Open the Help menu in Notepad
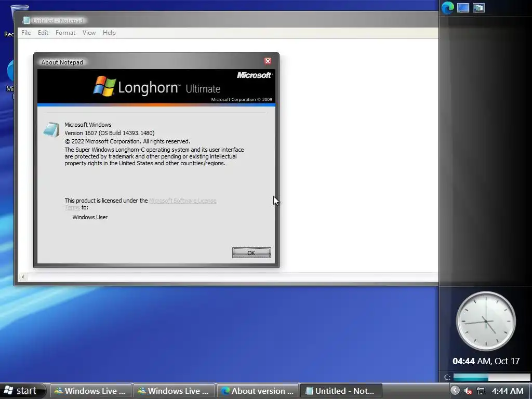Screen dimensions: 532x399 (x=109, y=33)
